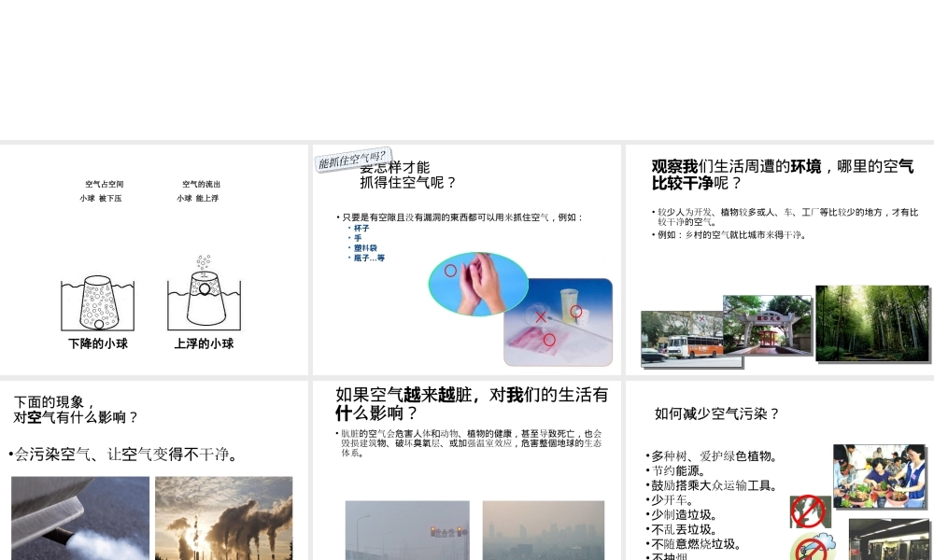Click the bullet item '手'
934x560 pixels.
coord(358,238)
